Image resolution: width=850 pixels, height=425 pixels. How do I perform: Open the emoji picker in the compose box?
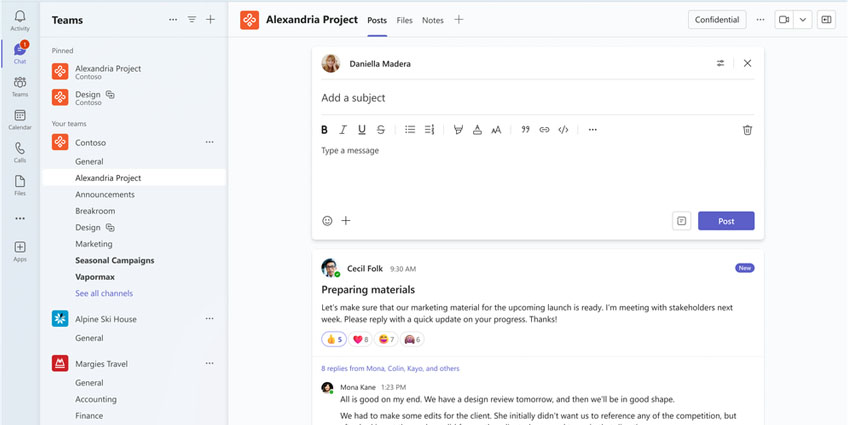(x=327, y=221)
